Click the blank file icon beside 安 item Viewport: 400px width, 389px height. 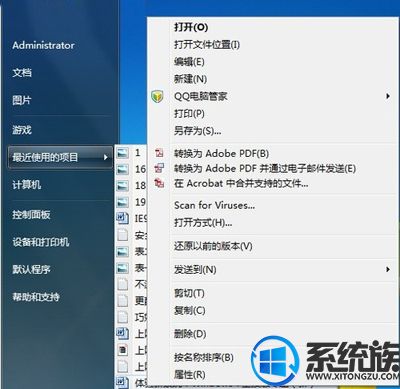coord(123,235)
